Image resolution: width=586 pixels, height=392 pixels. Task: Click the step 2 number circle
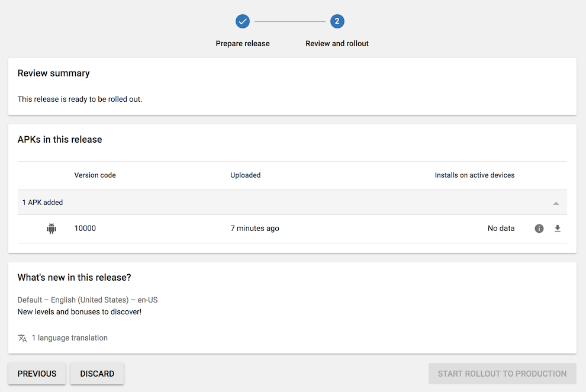tap(337, 21)
